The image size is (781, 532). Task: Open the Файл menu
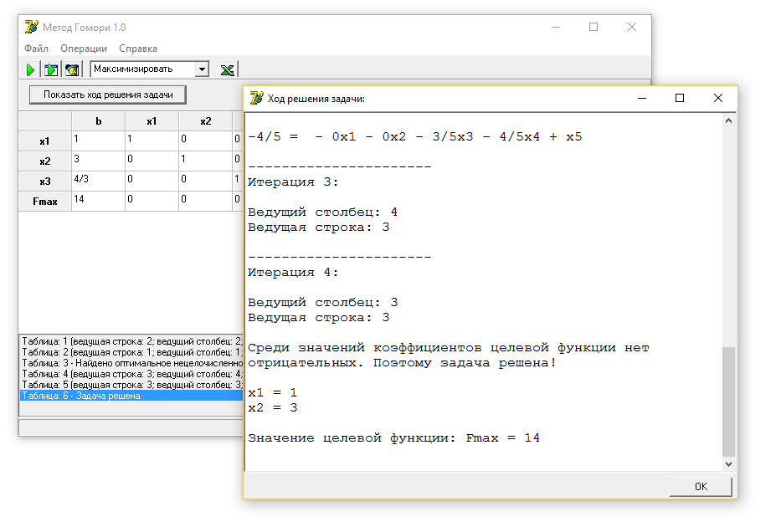36,49
